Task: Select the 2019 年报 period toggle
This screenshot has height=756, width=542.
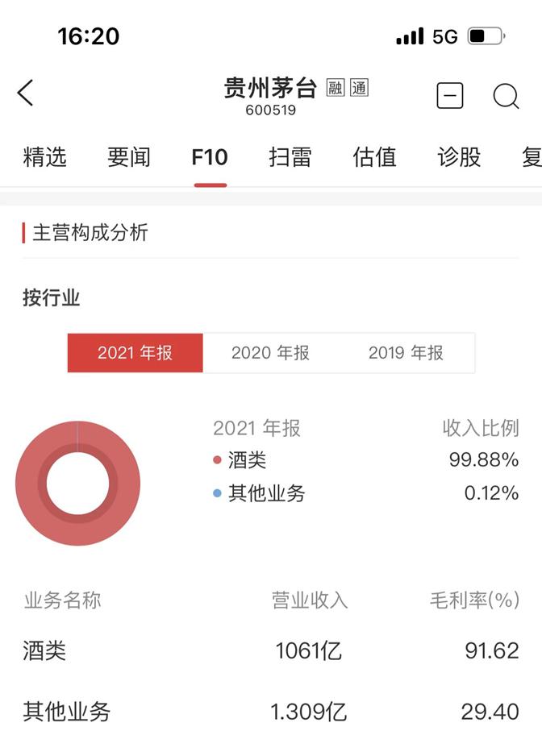Action: point(407,352)
